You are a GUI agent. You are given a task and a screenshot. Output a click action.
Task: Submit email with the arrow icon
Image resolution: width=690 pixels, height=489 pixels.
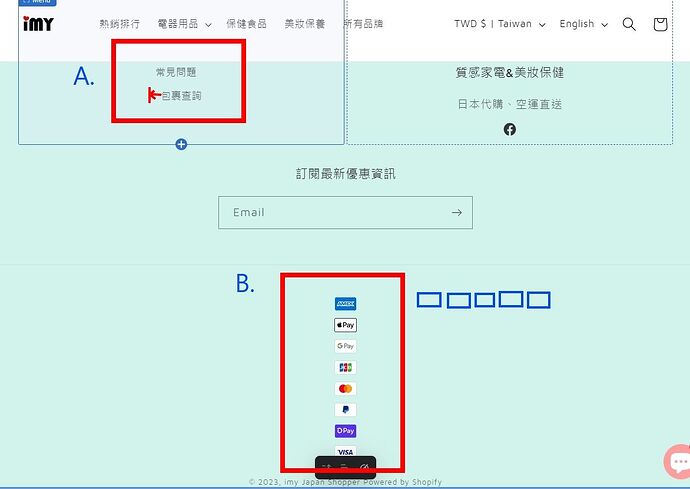pyautogui.click(x=457, y=213)
